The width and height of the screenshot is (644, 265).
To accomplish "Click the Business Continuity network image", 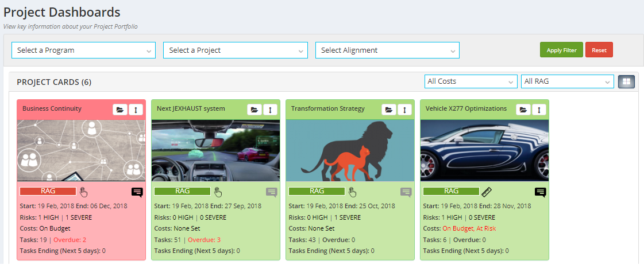I will 82,150.
